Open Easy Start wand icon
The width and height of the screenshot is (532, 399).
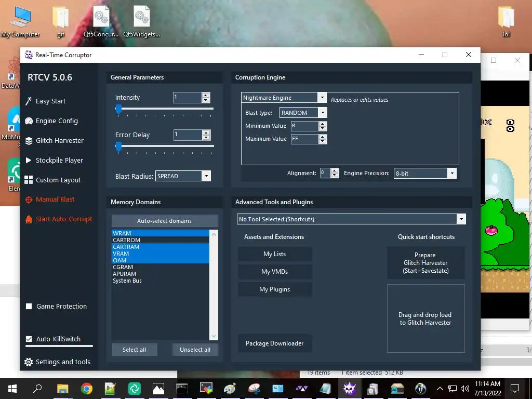coord(29,101)
